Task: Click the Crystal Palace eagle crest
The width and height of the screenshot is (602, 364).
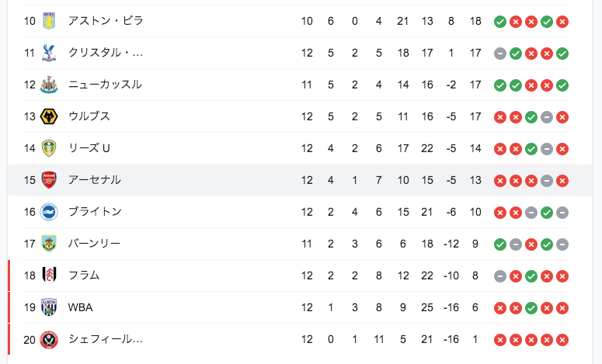Action: click(49, 53)
